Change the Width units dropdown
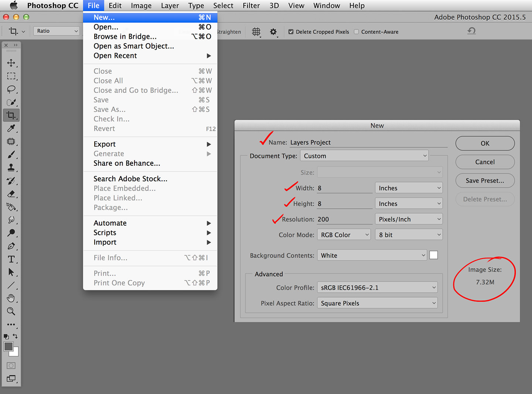 click(409, 188)
